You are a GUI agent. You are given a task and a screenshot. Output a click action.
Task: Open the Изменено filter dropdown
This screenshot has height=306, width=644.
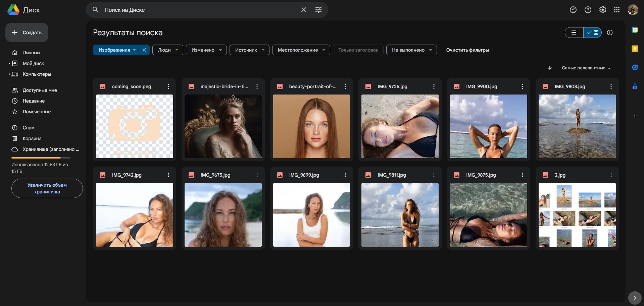tap(206, 50)
